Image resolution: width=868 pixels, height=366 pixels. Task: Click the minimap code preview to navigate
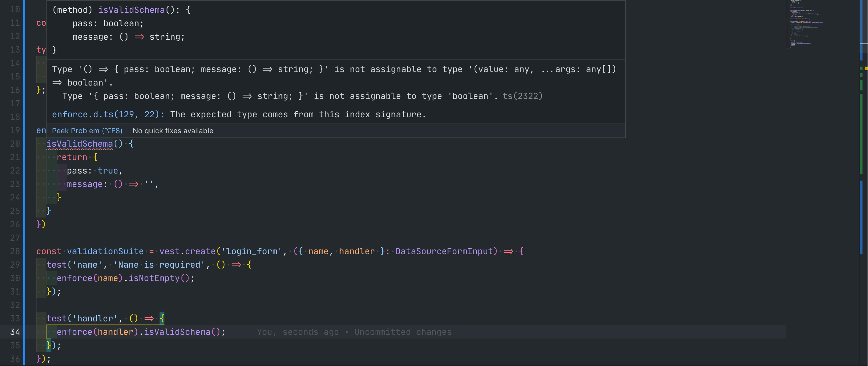point(805,24)
